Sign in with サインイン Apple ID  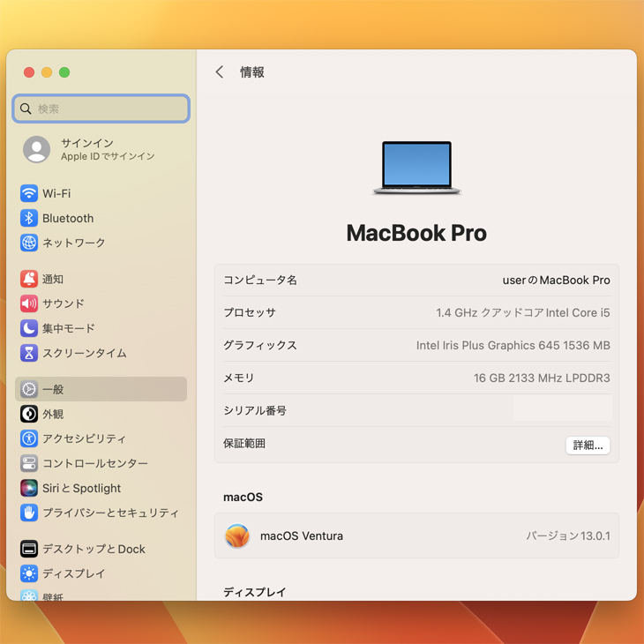click(x=88, y=149)
